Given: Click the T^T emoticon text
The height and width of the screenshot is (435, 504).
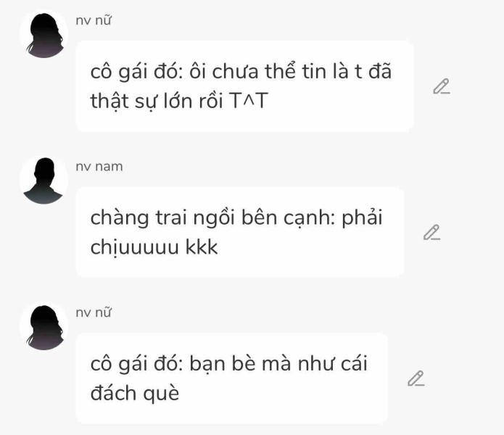Looking at the screenshot, I should pyautogui.click(x=249, y=101).
